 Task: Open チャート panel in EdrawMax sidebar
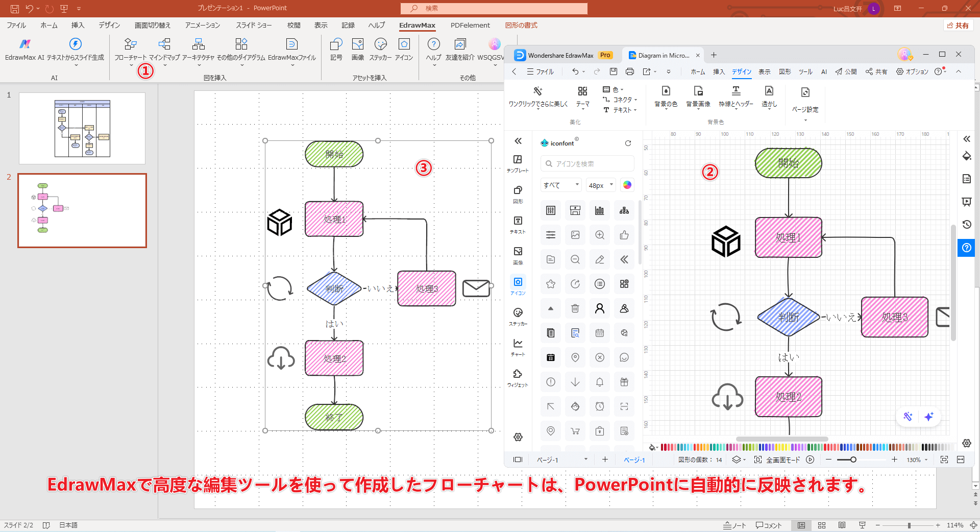tap(518, 348)
